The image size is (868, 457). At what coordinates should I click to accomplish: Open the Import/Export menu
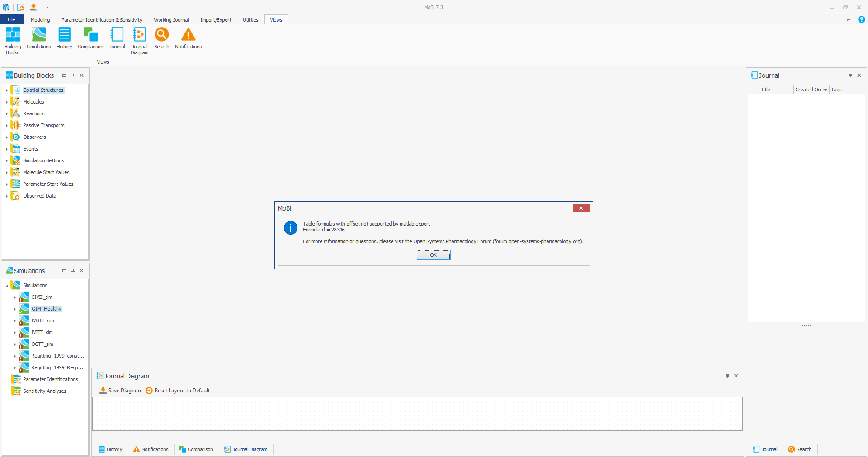click(216, 19)
